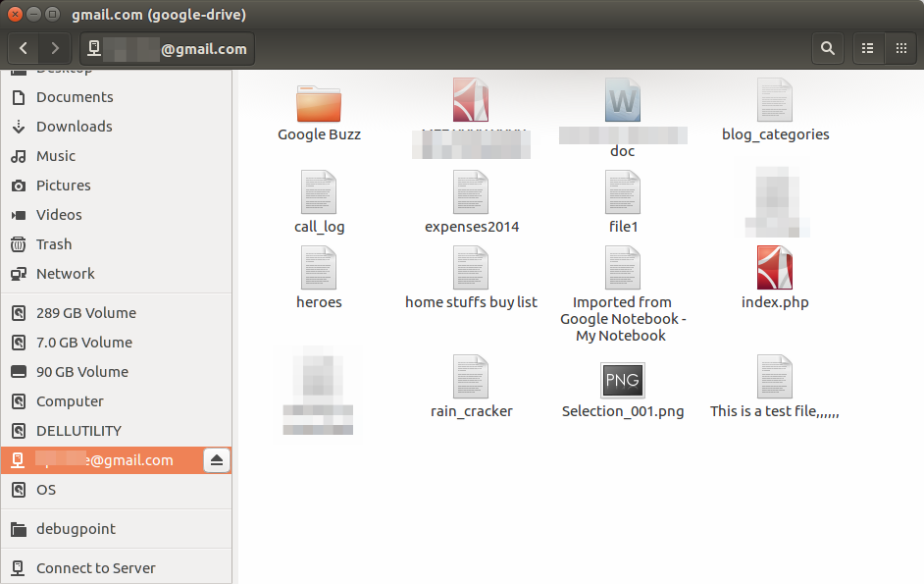Screen dimensions: 924x584
Task: Click the forward navigation arrow
Action: point(55,48)
